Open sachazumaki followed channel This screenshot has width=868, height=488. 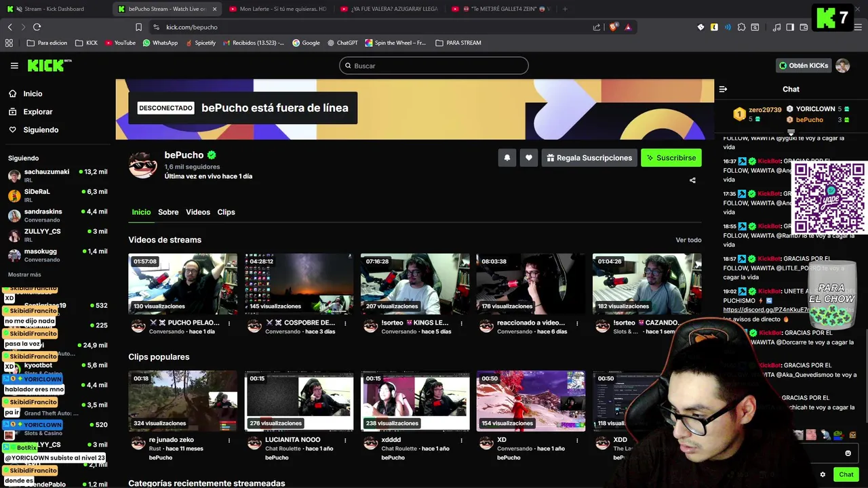click(x=58, y=176)
